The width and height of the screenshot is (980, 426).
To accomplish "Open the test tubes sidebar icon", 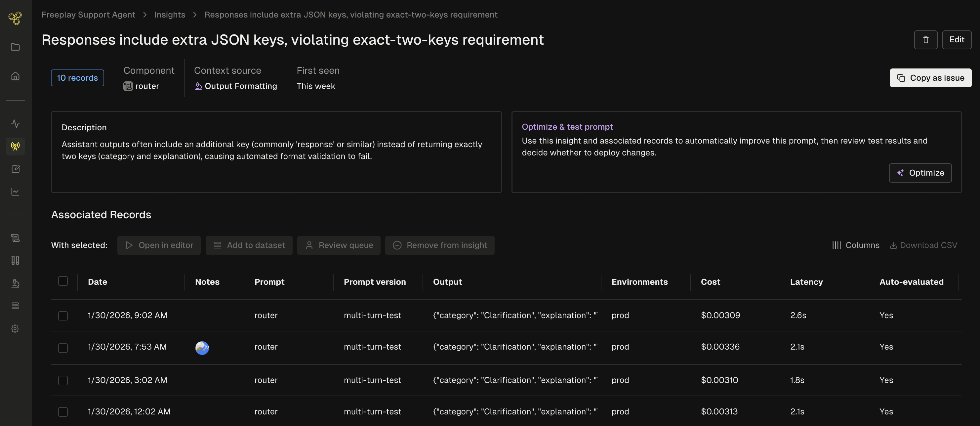I will pyautogui.click(x=15, y=261).
